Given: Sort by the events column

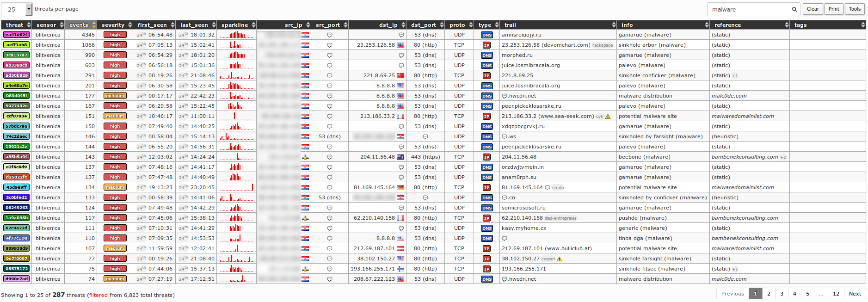Looking at the screenshot, I should pyautogui.click(x=81, y=25).
